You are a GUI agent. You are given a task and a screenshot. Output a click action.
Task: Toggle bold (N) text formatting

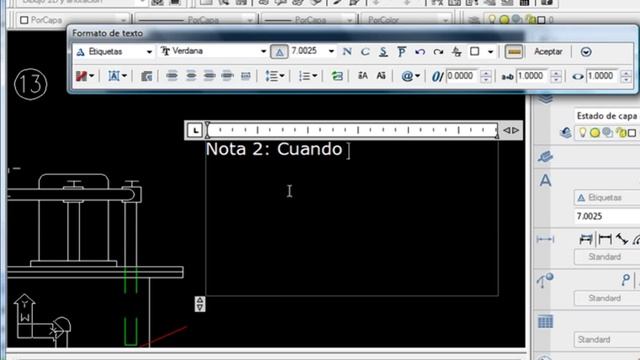[x=347, y=51]
